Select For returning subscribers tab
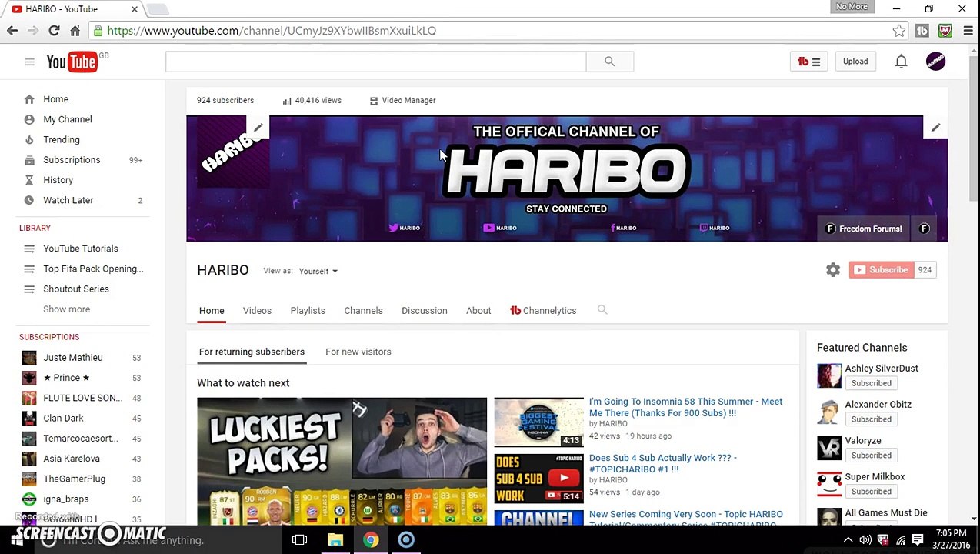This screenshot has height=554, width=980. (x=252, y=352)
